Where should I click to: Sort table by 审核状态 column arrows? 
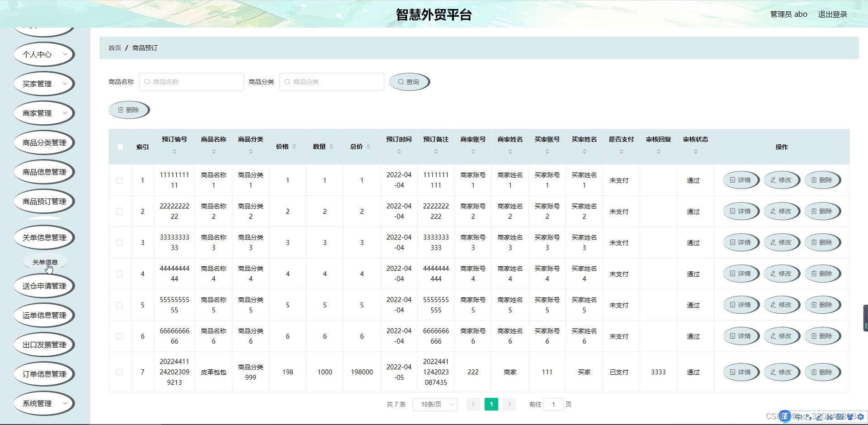pyautogui.click(x=696, y=152)
